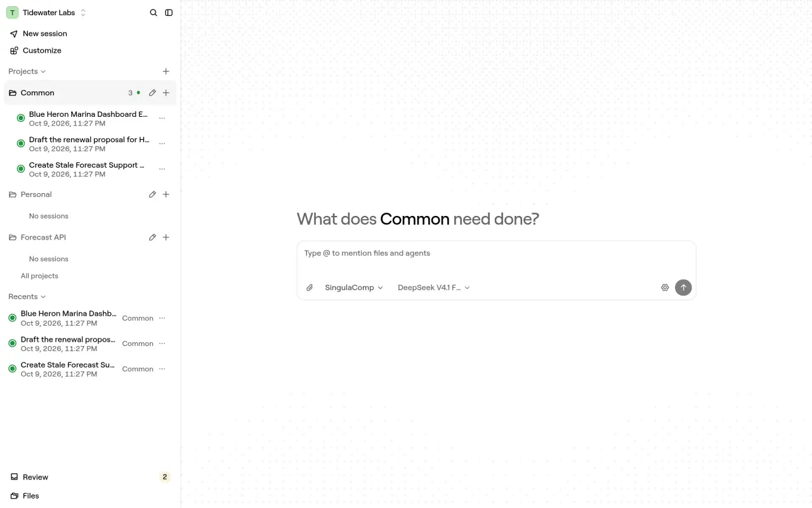Edit the Forecast API project with the pencil icon
Viewport: 812px width, 508px height.
(x=152, y=237)
